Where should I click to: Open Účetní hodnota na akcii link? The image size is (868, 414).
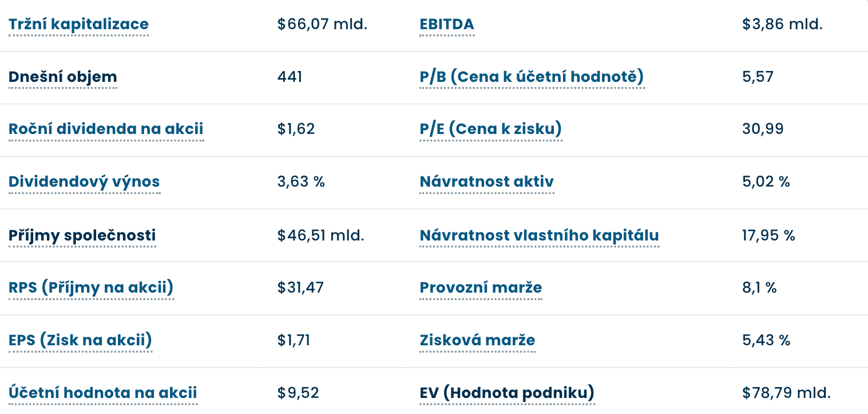102,393
